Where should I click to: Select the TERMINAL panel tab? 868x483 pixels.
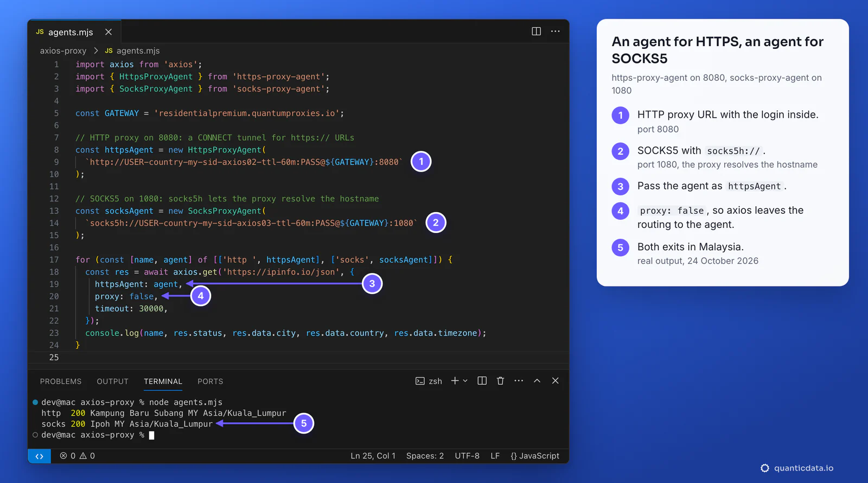coord(163,382)
